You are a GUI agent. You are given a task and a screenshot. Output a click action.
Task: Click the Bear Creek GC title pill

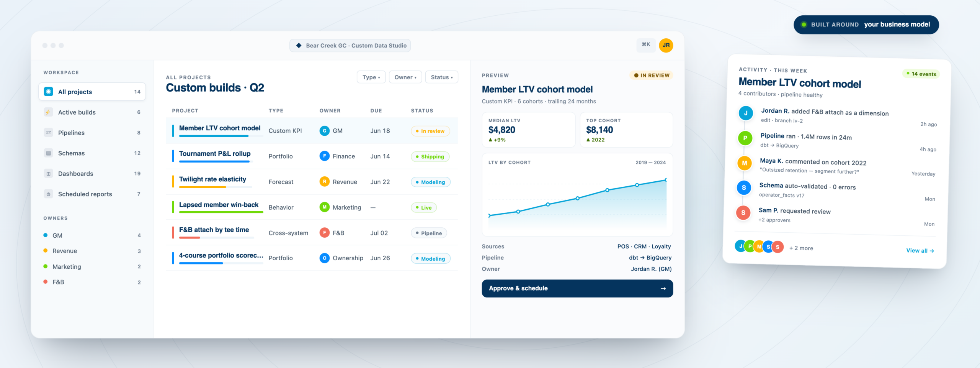(350, 45)
